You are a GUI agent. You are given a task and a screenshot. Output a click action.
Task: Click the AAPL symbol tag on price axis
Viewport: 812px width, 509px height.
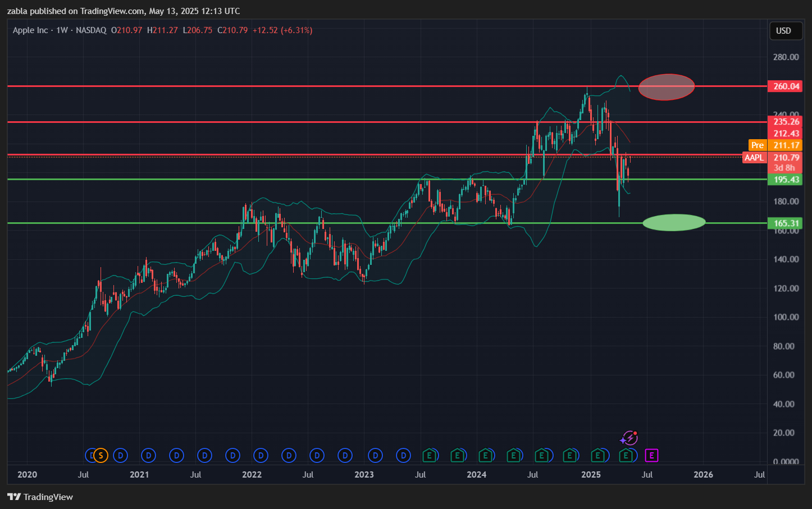[x=754, y=158]
